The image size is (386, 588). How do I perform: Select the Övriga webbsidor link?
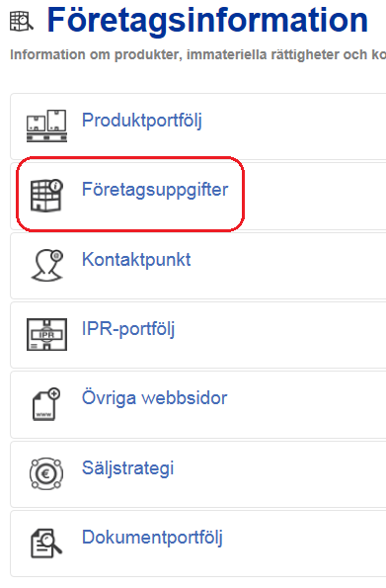click(154, 398)
